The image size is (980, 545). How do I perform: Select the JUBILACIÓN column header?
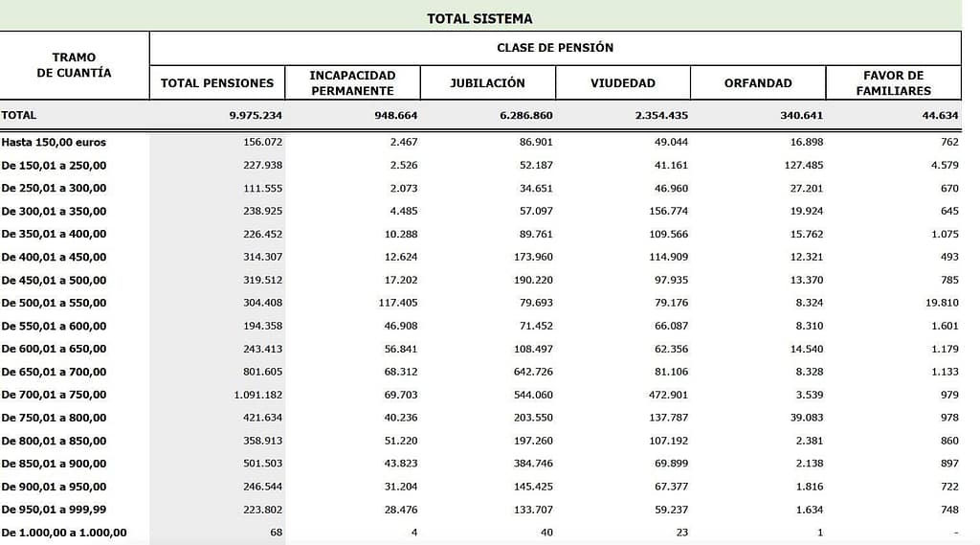487,83
